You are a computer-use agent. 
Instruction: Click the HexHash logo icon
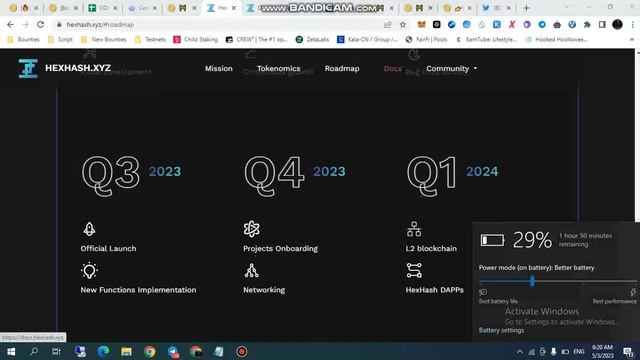point(28,68)
